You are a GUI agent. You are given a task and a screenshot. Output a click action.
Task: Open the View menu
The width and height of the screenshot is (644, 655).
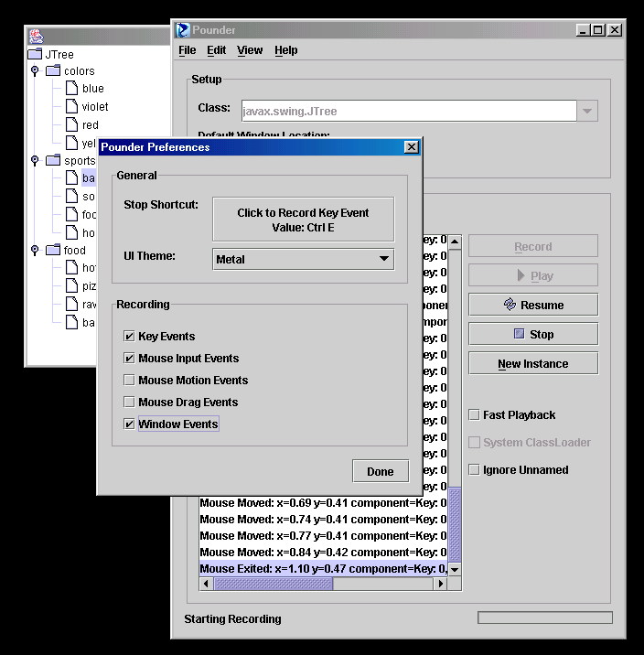coord(250,50)
